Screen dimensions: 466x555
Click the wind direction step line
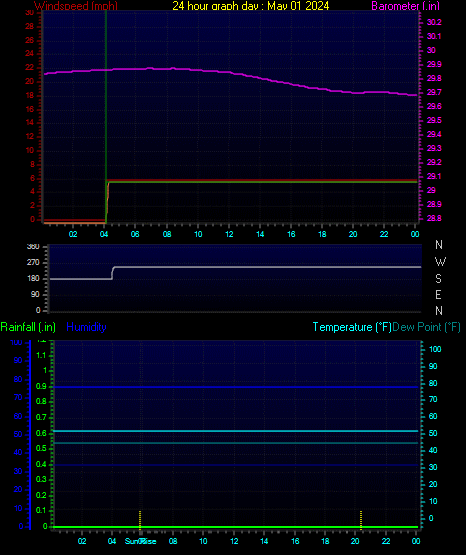tap(235, 267)
